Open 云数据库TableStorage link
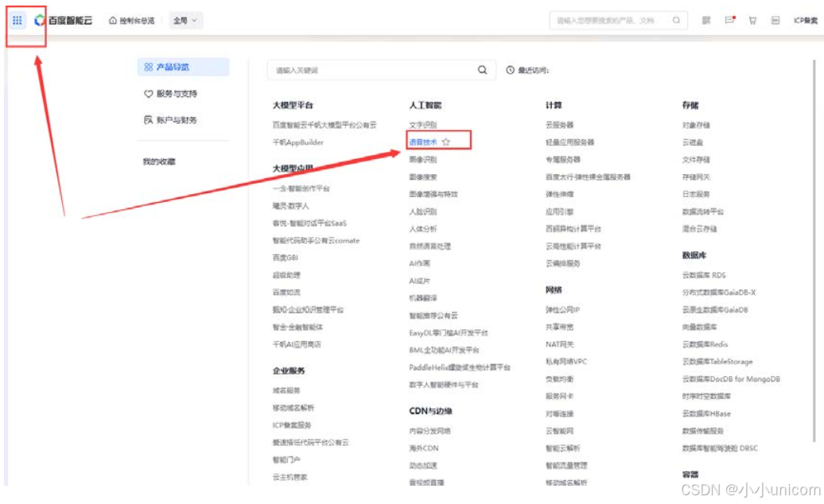Image resolution: width=824 pixels, height=504 pixels. point(717,362)
